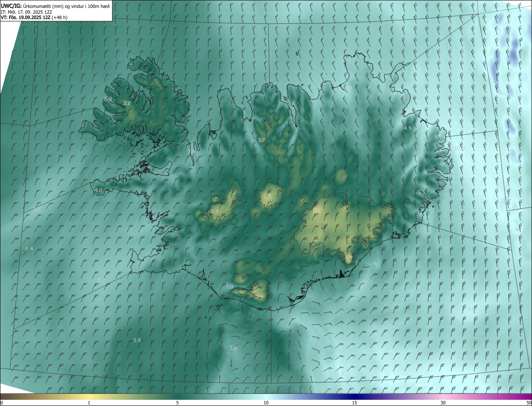Click the map value label 7.0

(229, 286)
